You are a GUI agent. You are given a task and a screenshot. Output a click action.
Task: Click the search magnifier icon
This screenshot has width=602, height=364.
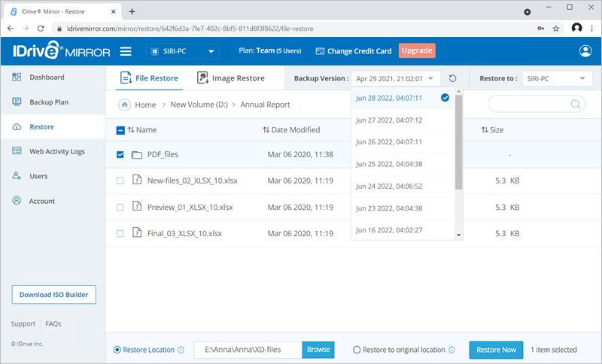click(x=576, y=105)
